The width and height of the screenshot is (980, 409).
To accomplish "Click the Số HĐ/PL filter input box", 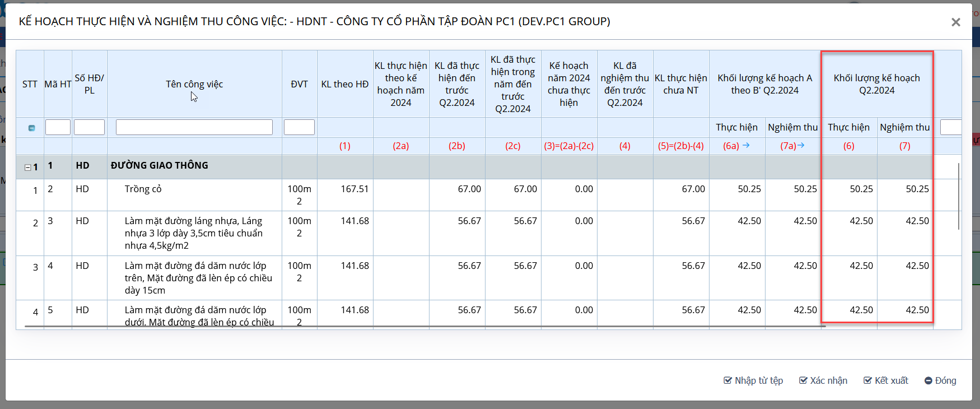I will [x=89, y=127].
